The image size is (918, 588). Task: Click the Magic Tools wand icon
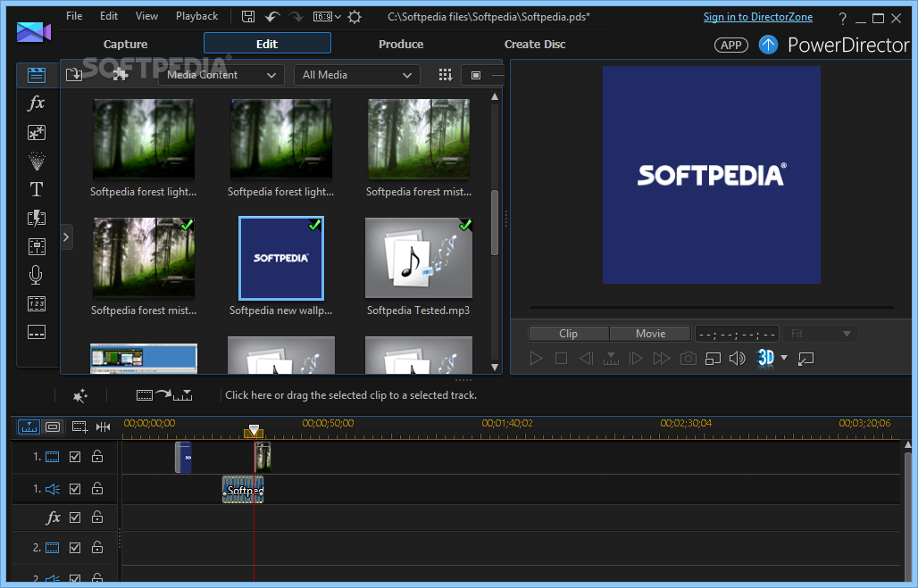pyautogui.click(x=80, y=396)
